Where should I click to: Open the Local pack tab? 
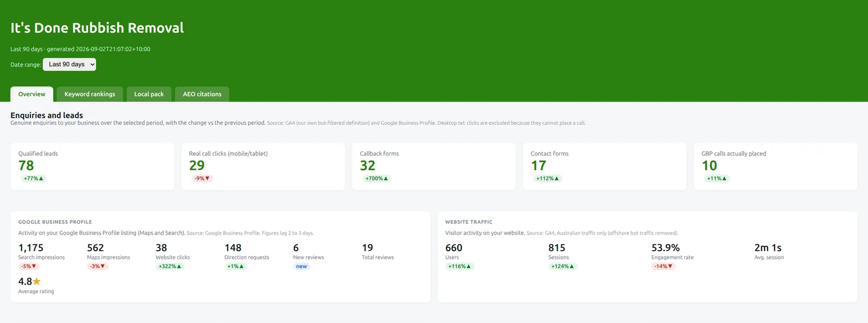click(149, 94)
